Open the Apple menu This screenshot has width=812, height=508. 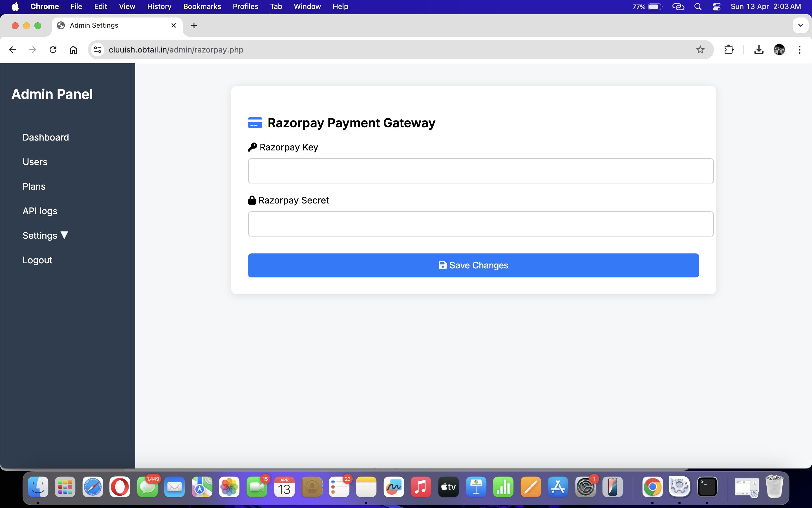(x=15, y=7)
